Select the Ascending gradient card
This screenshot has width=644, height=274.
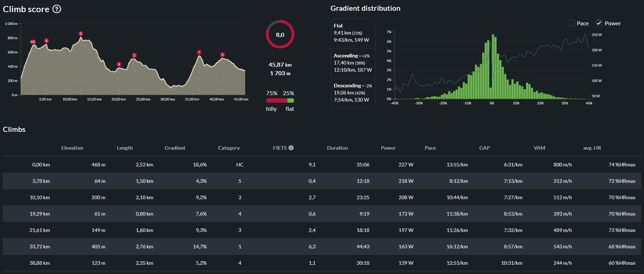(x=353, y=63)
